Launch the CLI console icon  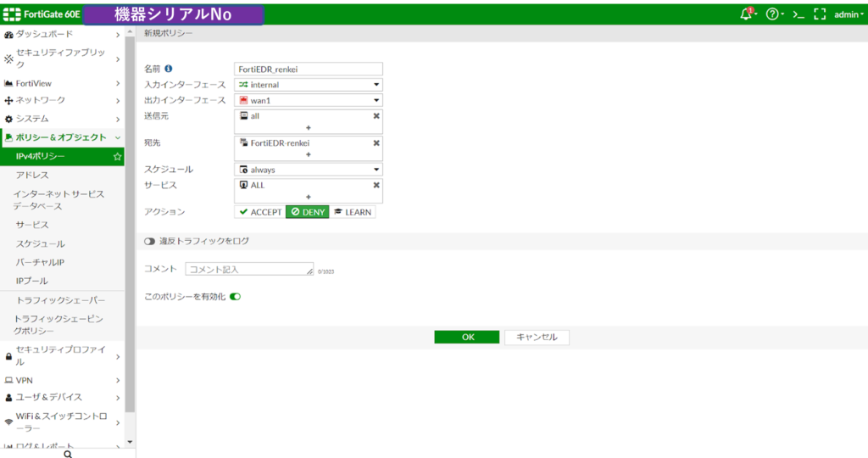[798, 15]
